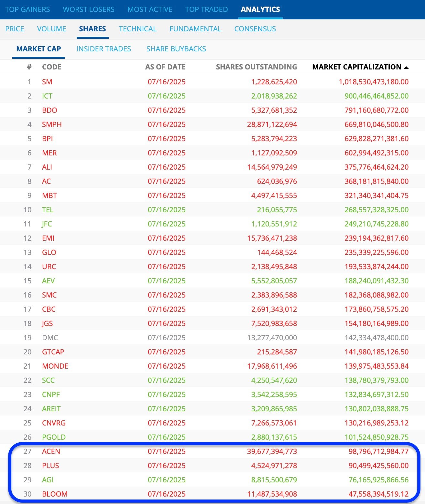Select the Top Traded tab

[x=206, y=9]
